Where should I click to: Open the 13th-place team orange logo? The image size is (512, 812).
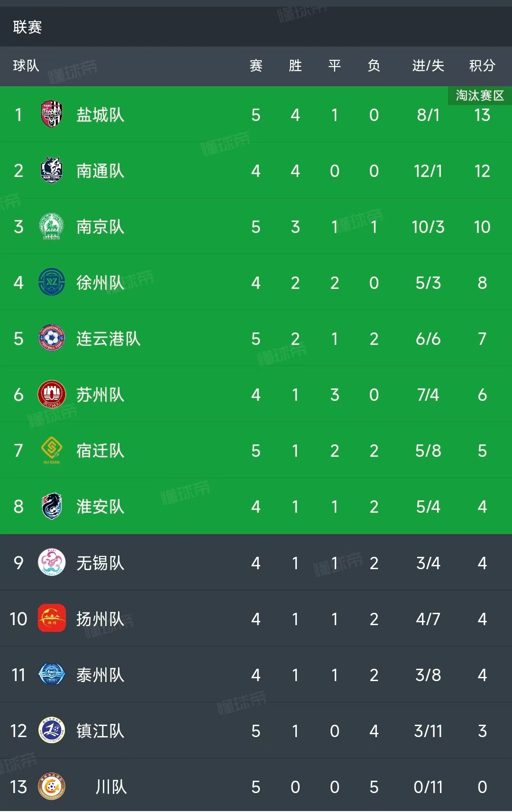[52, 786]
